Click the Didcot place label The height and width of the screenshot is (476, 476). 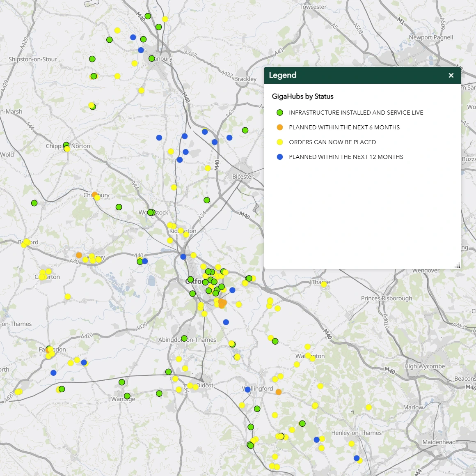pyautogui.click(x=205, y=385)
